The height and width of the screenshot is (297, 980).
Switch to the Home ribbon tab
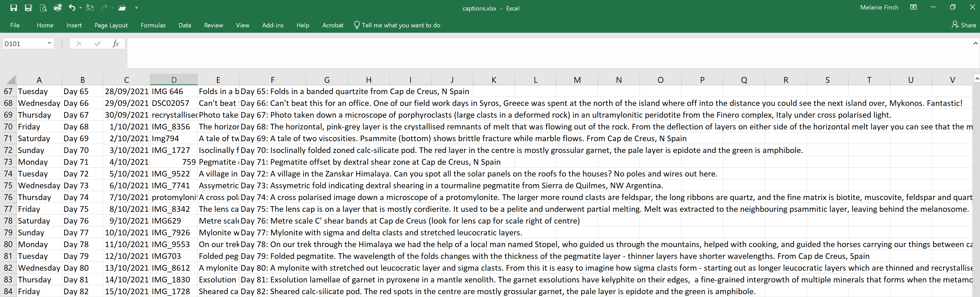pyautogui.click(x=45, y=25)
